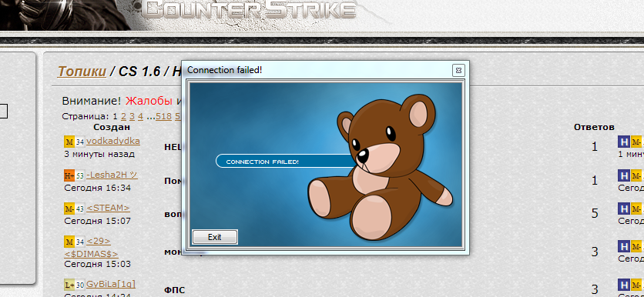Image resolution: width=644 pixels, height=297 pixels.
Task: Open vodkadvdka's user profile link
Action: (113, 141)
